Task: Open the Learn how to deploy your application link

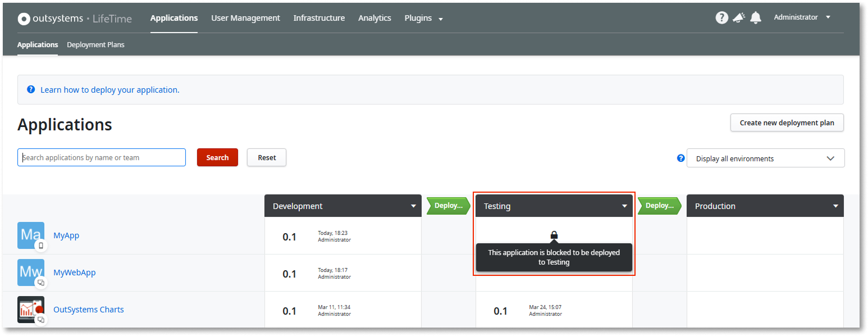Action: tap(110, 89)
